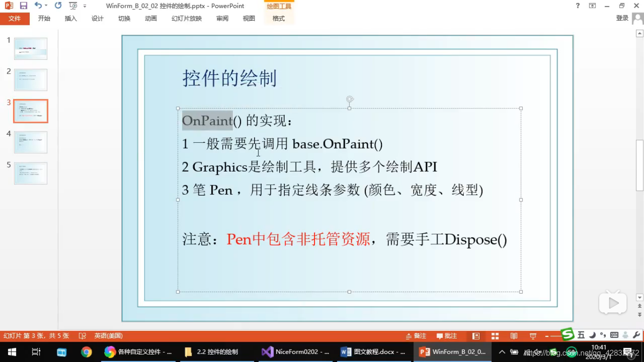Open the 审阅 ribbon tab
Viewport: 644px width, 362px height.
point(223,18)
